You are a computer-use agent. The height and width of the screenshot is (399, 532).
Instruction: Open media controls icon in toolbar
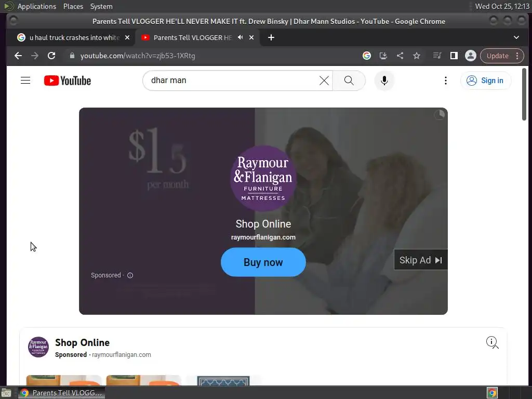point(437,56)
